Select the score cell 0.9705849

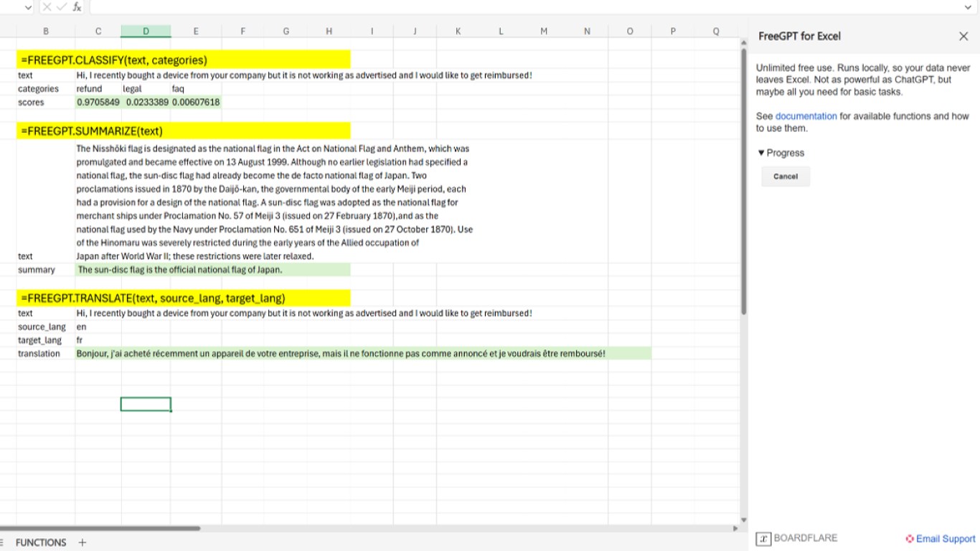[98, 103]
